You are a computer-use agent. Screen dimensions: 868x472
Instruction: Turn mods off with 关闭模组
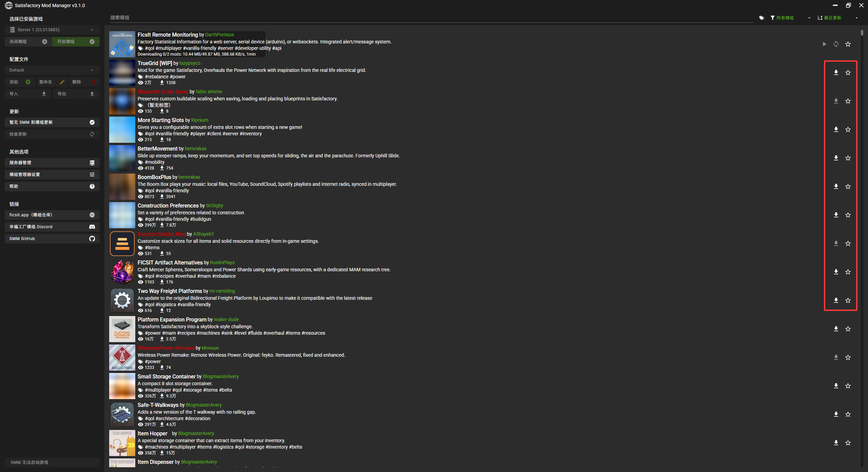28,42
